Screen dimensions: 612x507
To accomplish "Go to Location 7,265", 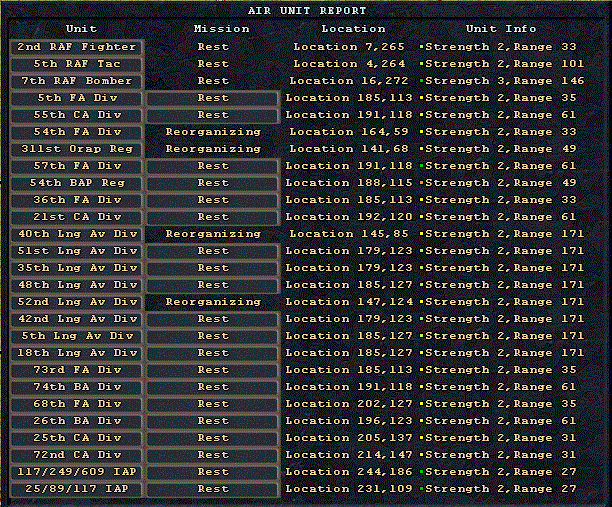I will pyautogui.click(x=349, y=47).
